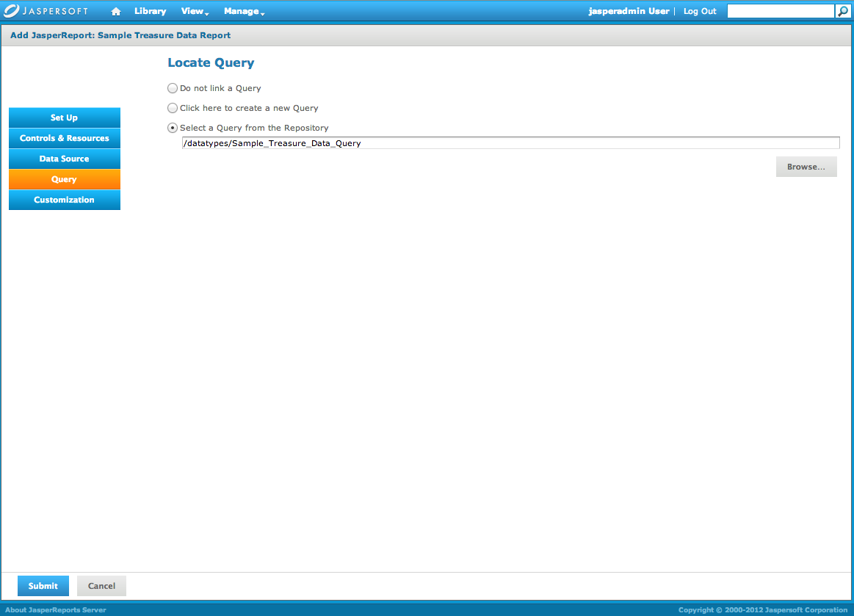Image resolution: width=854 pixels, height=616 pixels.
Task: Focus the top search box
Action: pyautogui.click(x=781, y=12)
